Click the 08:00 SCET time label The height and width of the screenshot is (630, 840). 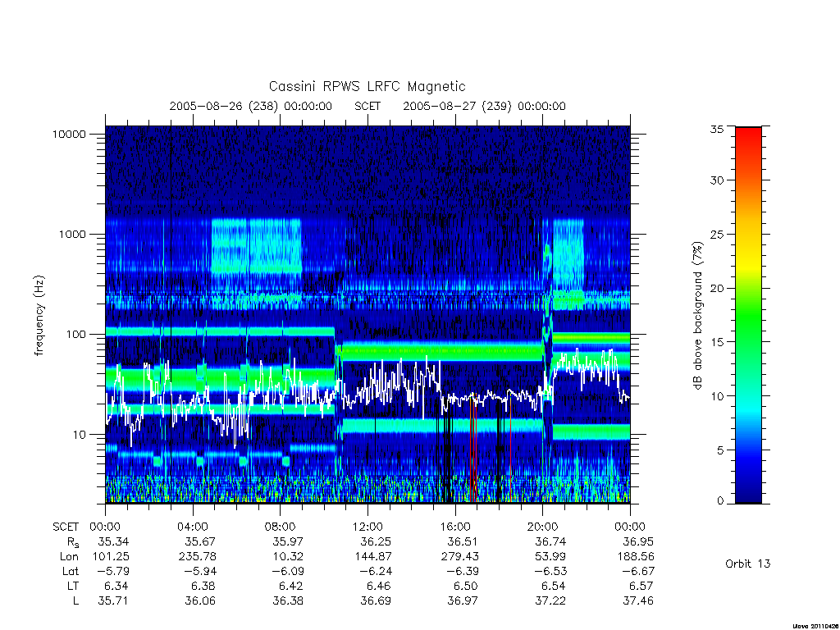pyautogui.click(x=281, y=527)
